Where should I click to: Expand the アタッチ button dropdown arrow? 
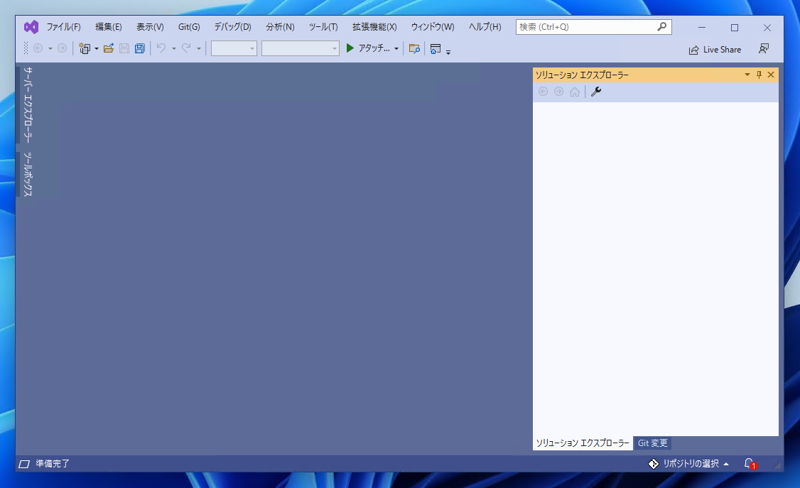click(396, 48)
